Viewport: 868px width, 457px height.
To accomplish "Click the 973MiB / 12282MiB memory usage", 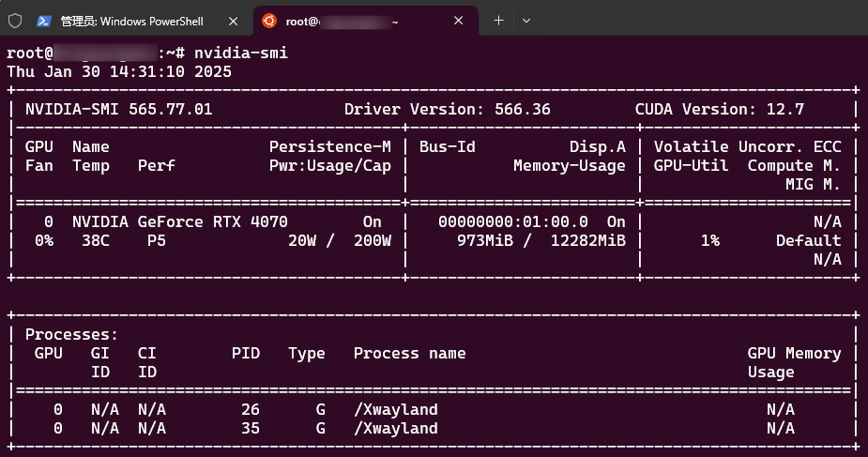I will pyautogui.click(x=531, y=240).
